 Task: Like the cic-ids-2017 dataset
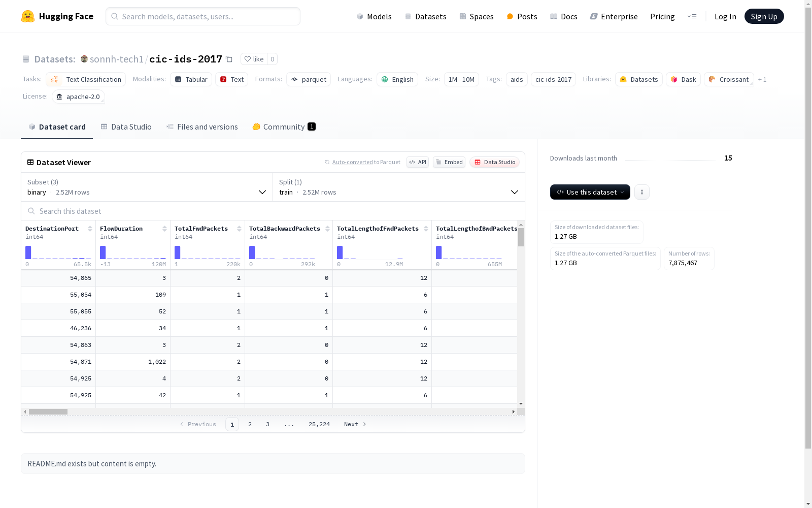click(254, 59)
